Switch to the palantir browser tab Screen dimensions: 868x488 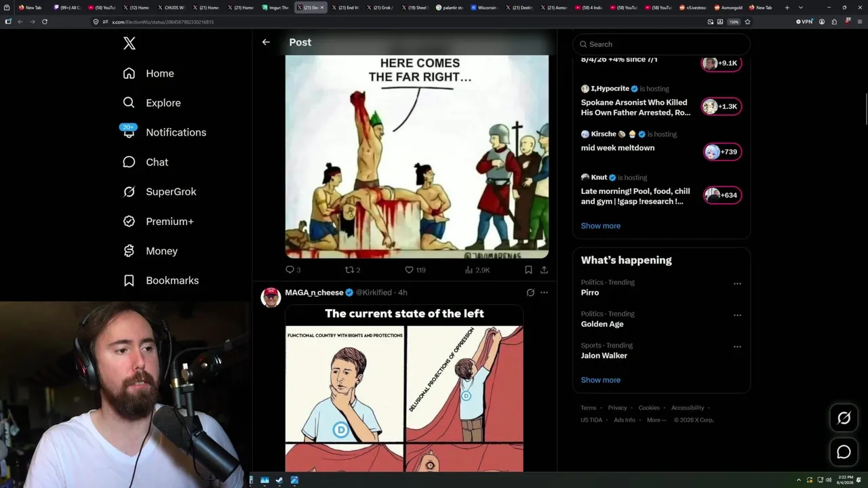click(x=450, y=7)
